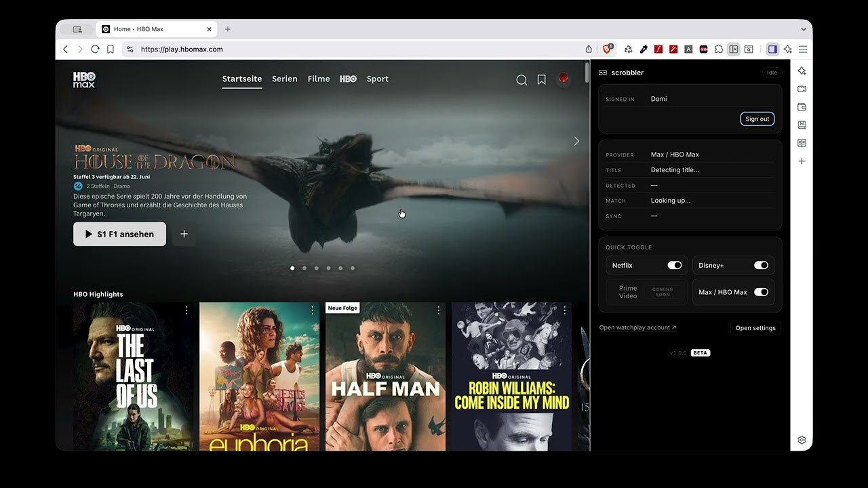The width and height of the screenshot is (868, 488).
Task: Open the reading list icon in sidebar
Action: [802, 143]
